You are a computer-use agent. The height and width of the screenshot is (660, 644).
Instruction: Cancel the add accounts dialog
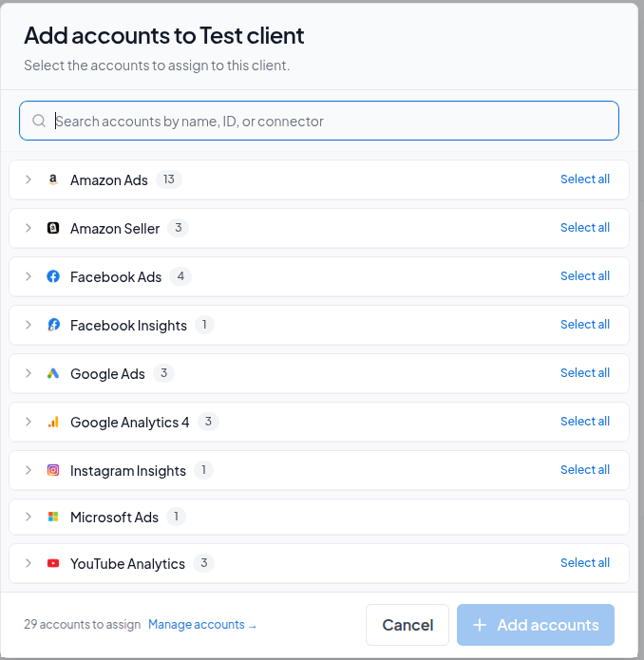[407, 625]
